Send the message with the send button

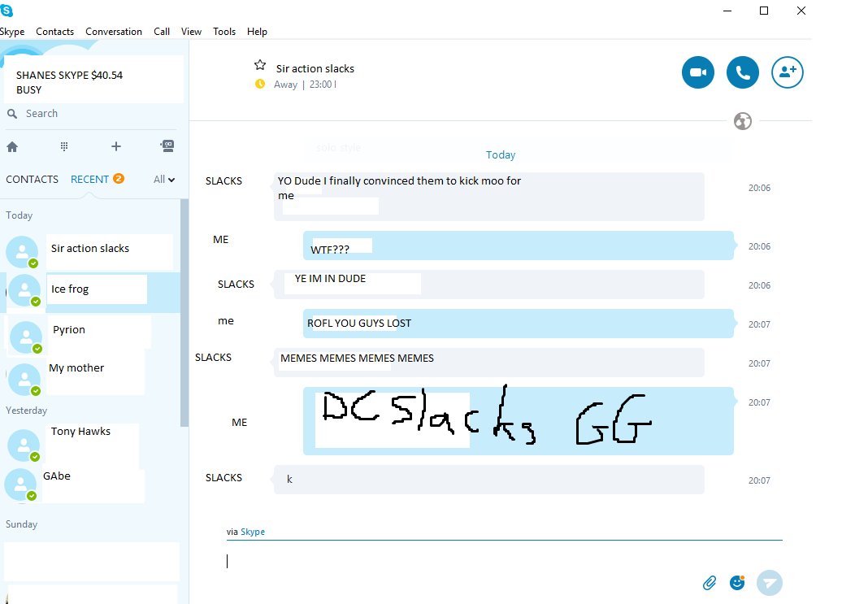(x=770, y=582)
